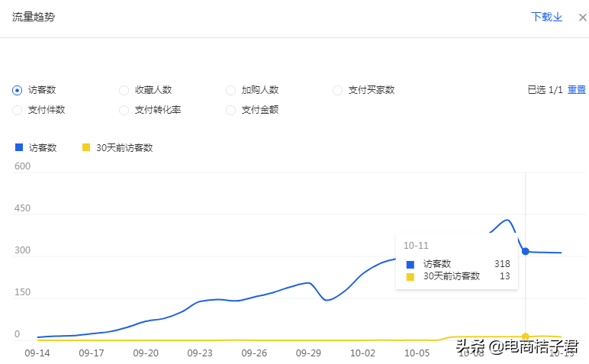Click the 0 y-axis value

click(x=17, y=334)
